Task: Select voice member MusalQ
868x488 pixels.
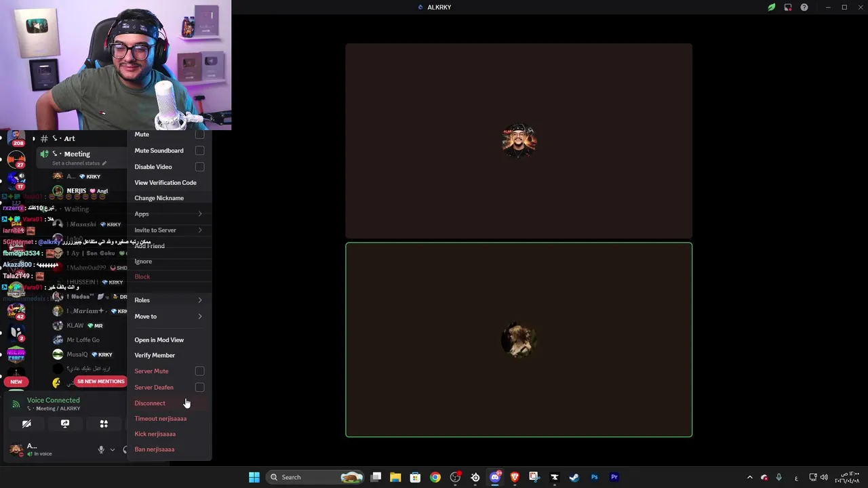Action: pos(89,354)
